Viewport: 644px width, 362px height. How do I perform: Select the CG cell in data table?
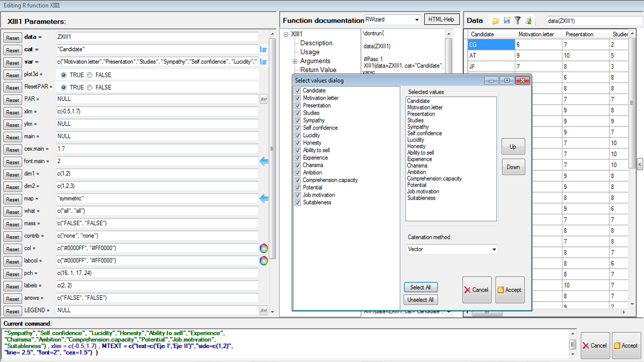(491, 44)
